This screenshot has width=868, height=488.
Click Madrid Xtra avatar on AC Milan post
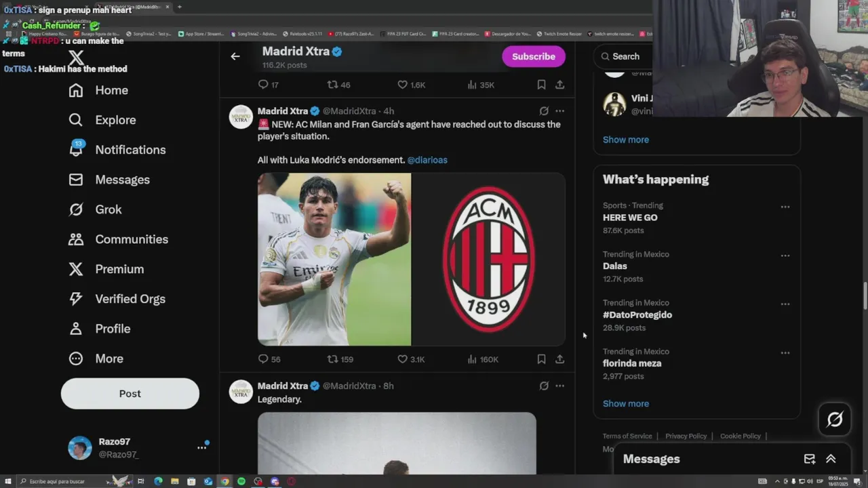[x=241, y=117]
